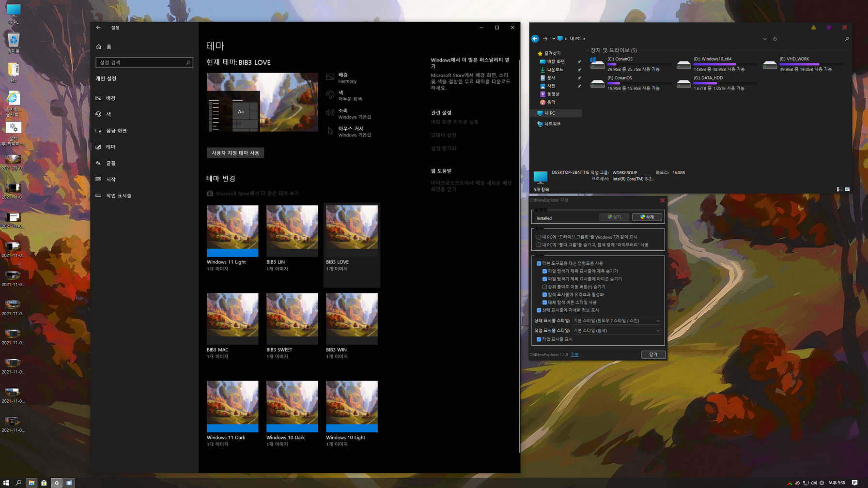Toggle 리본 도구모음 대신 명령모음 사용 checkbox

coord(539,263)
